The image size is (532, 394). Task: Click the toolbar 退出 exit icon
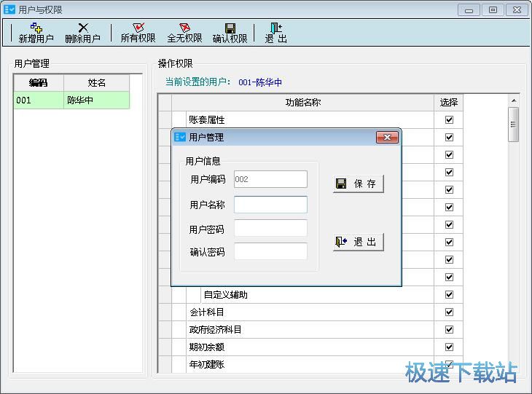point(276,33)
